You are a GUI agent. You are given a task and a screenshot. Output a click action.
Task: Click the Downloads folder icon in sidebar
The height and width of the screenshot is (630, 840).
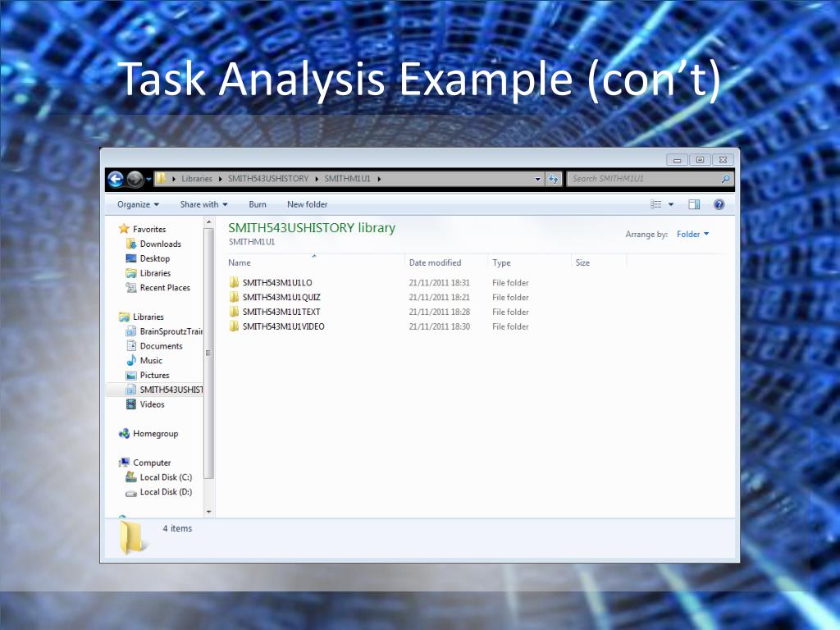pos(130,244)
